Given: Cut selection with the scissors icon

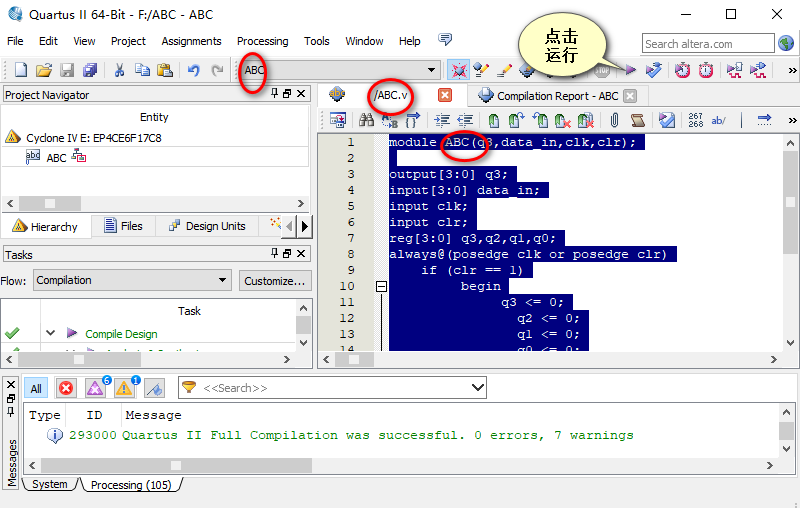Looking at the screenshot, I should pos(119,70).
